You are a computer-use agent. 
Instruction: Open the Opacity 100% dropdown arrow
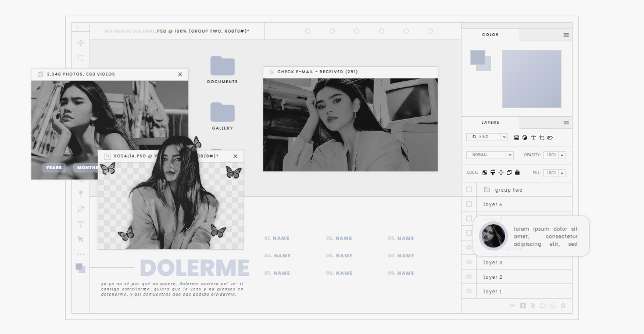[x=562, y=155]
